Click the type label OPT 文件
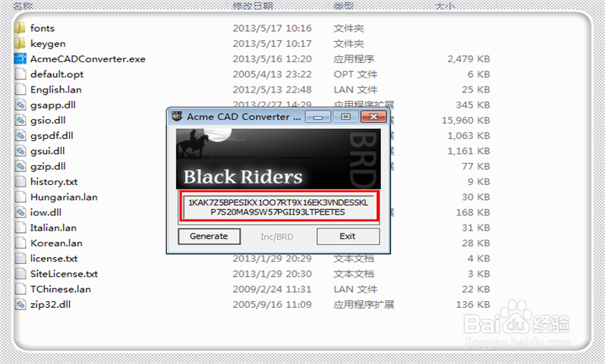This screenshot has height=364, width=605. click(x=355, y=74)
